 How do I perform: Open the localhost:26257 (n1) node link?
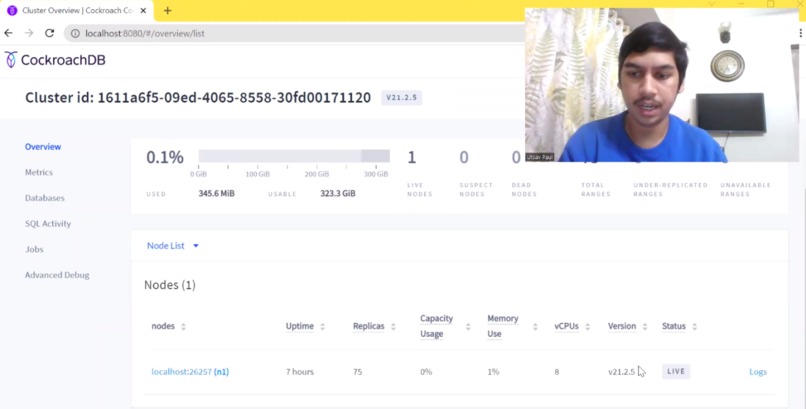(x=190, y=371)
